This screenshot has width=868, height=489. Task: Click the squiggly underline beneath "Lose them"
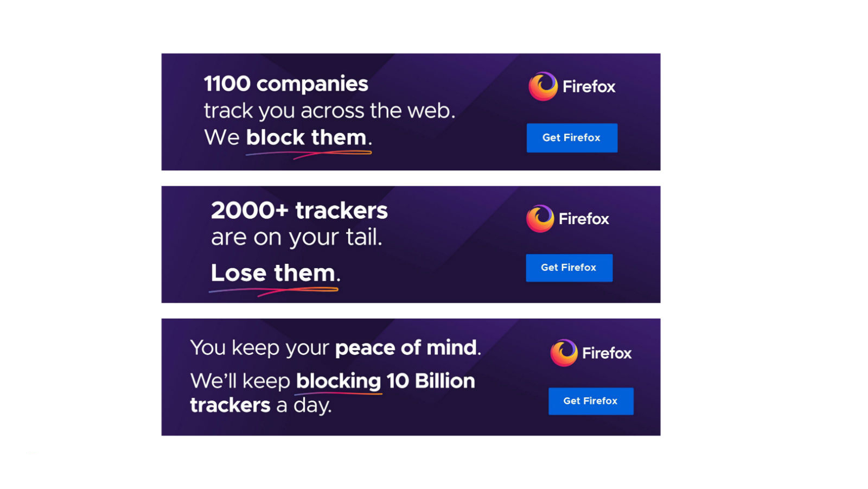tap(274, 291)
